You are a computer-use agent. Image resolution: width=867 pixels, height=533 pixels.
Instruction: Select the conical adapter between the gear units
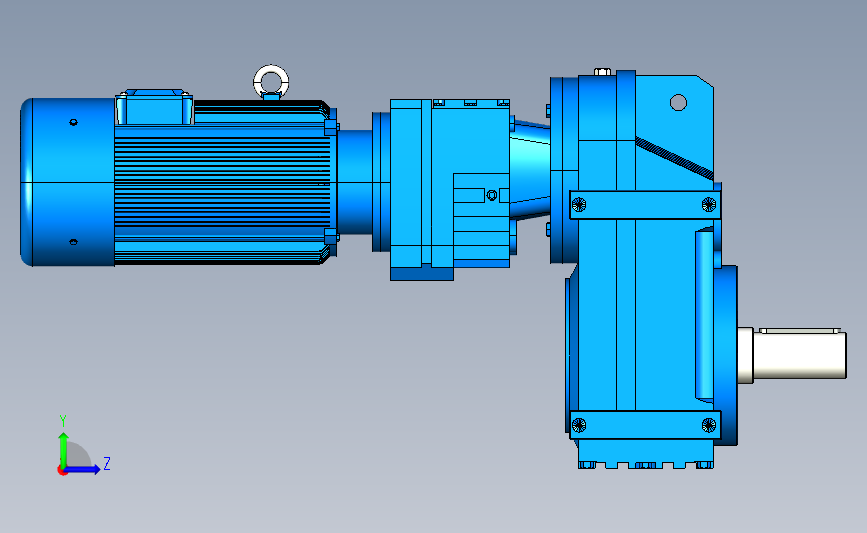tap(530, 169)
